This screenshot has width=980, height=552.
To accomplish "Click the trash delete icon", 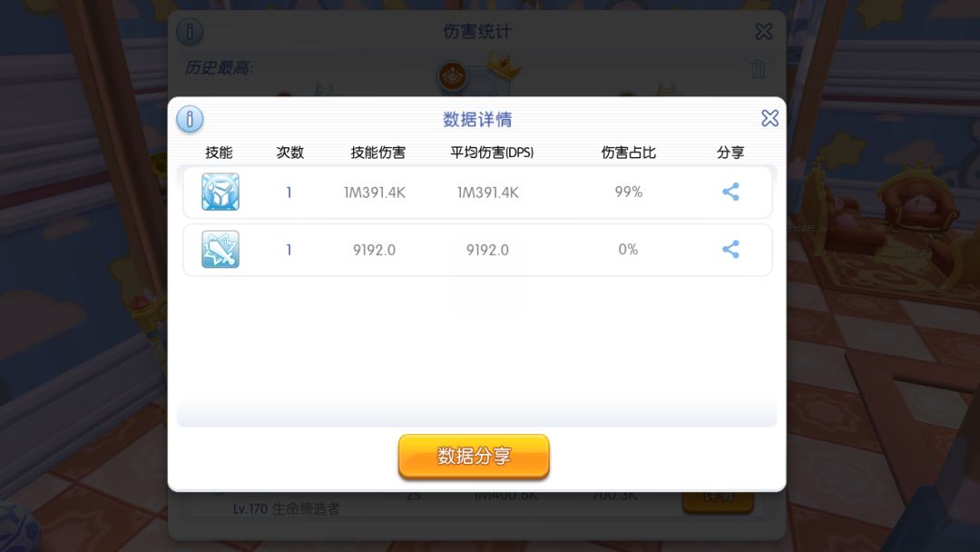I will point(758,69).
